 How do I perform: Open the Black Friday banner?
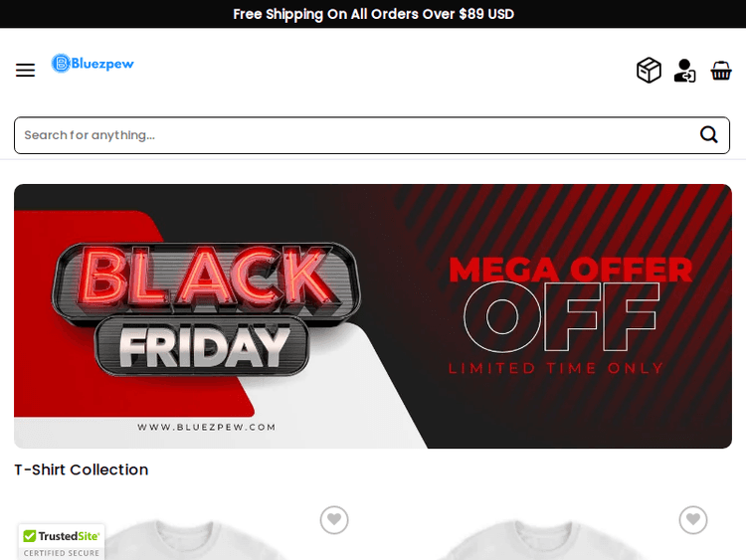(x=373, y=316)
